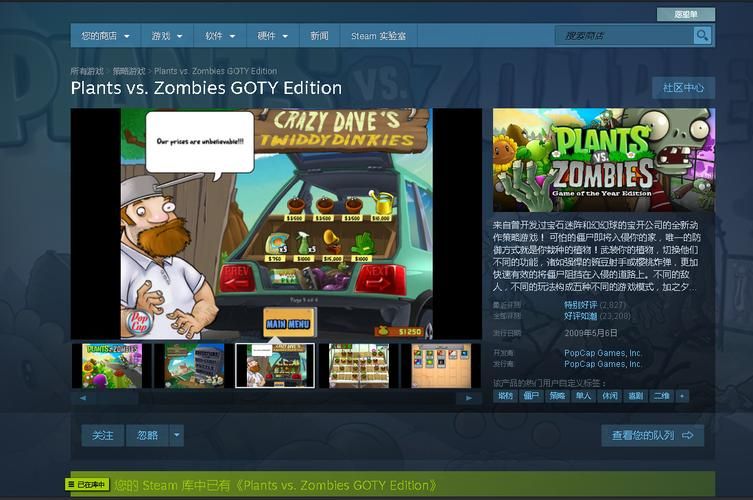Click the 策略 tag
753x500 pixels.
[557, 396]
